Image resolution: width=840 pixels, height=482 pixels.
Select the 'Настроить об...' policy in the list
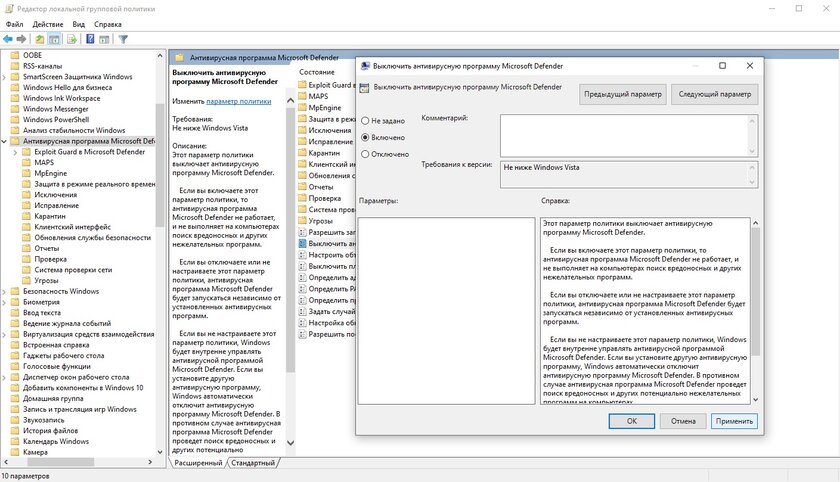pyautogui.click(x=327, y=255)
